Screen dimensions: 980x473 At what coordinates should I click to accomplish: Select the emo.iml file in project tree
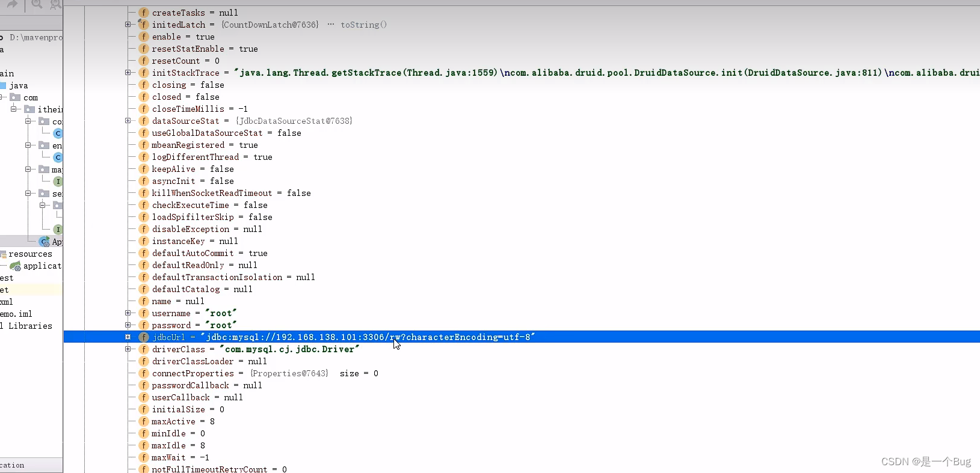[16, 314]
